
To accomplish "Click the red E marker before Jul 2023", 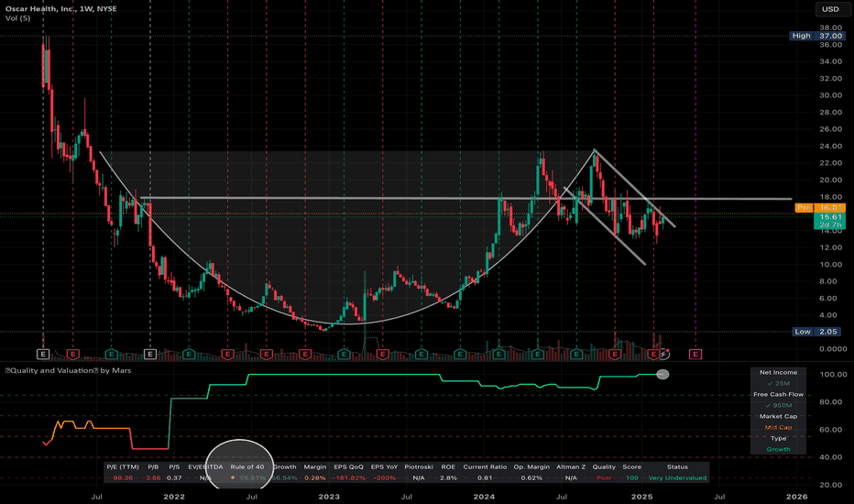I will pyautogui.click(x=382, y=354).
